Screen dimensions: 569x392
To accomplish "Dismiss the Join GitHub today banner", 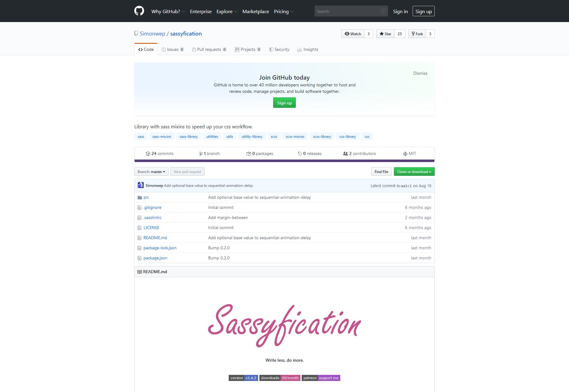I will (x=420, y=73).
